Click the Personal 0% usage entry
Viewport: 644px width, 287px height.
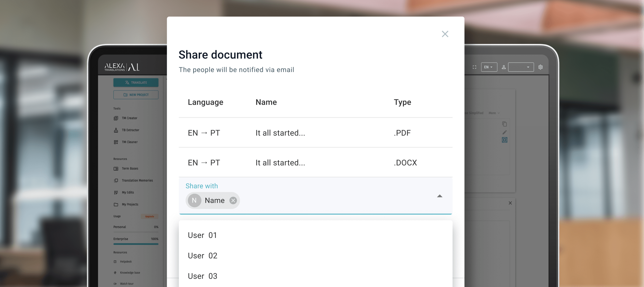136,227
